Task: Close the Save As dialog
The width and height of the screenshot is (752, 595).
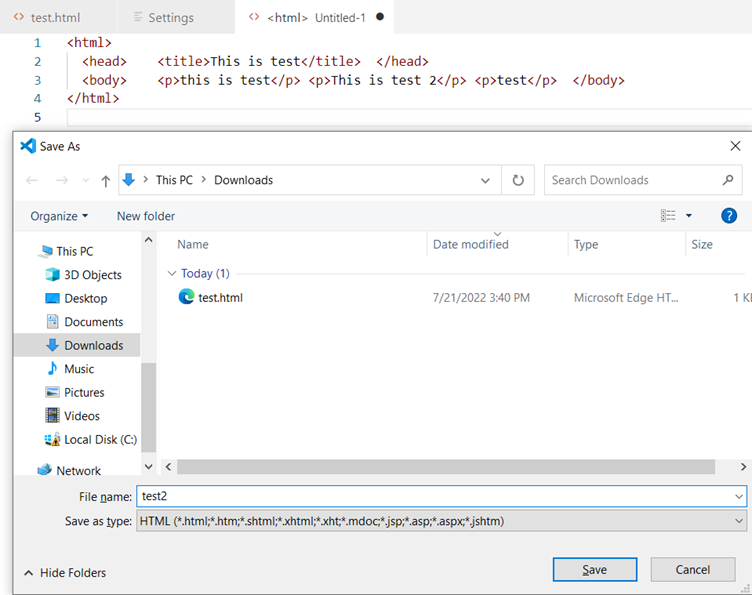Action: click(x=735, y=146)
